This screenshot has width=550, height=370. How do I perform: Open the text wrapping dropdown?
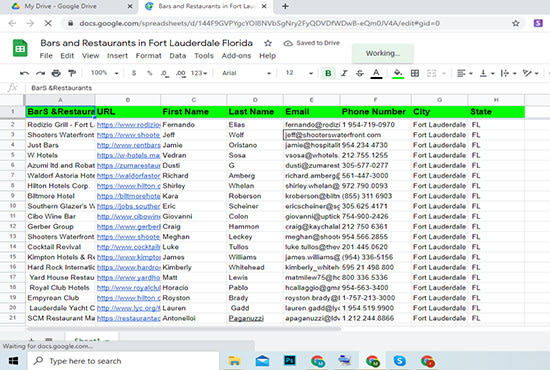click(508, 73)
